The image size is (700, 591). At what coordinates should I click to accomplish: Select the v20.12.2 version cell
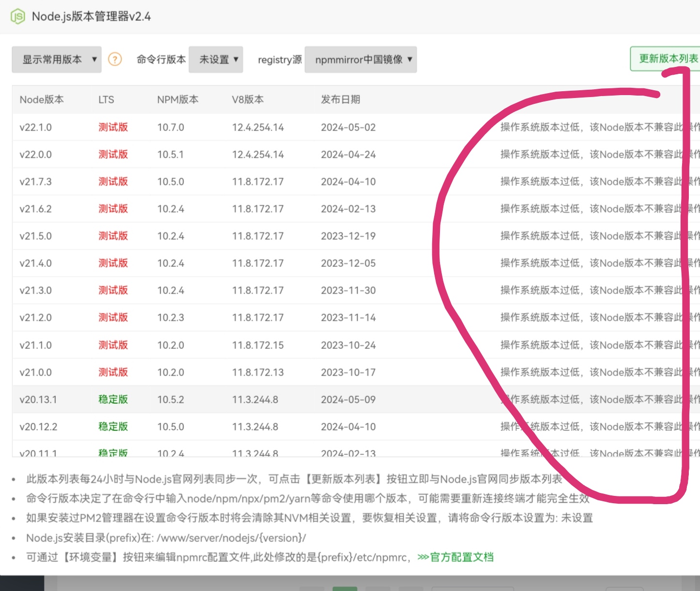(38, 427)
